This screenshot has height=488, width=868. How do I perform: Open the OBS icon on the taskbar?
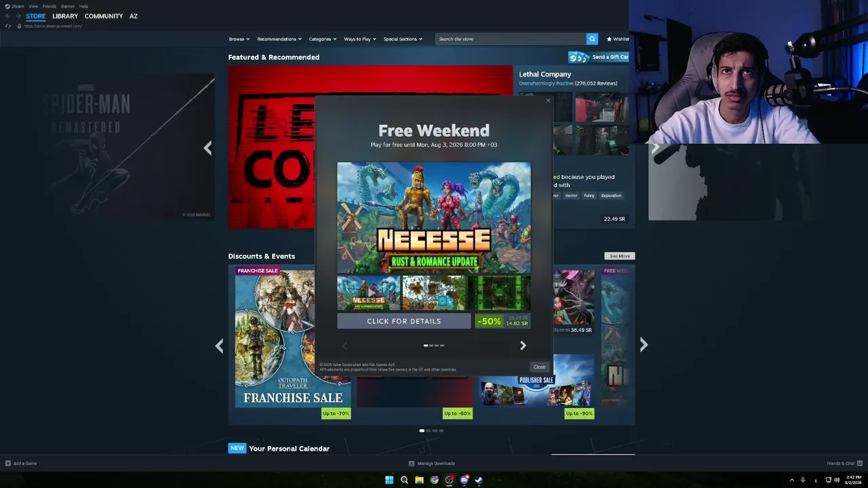[x=449, y=480]
